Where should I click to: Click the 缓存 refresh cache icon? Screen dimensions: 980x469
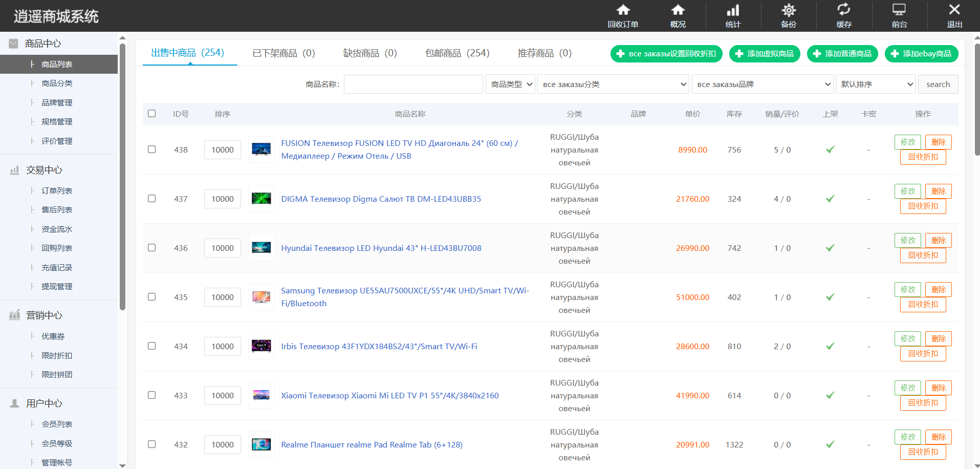(x=843, y=10)
